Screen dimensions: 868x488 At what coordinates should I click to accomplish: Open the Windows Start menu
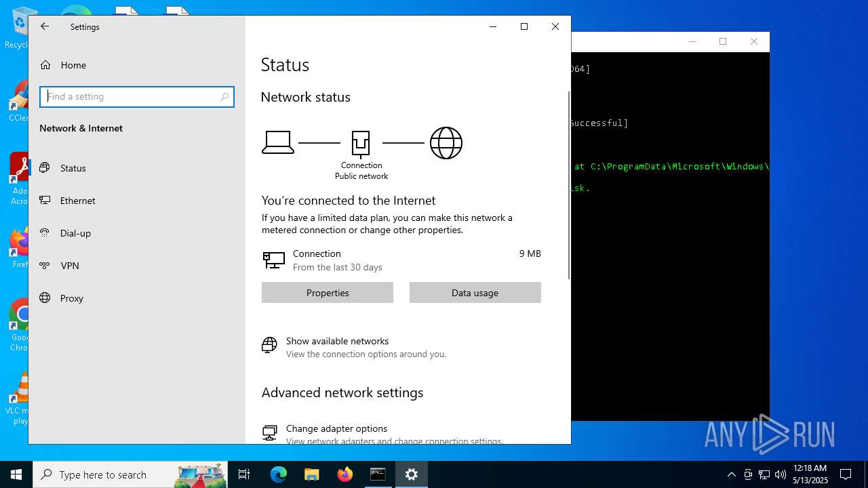tap(16, 474)
